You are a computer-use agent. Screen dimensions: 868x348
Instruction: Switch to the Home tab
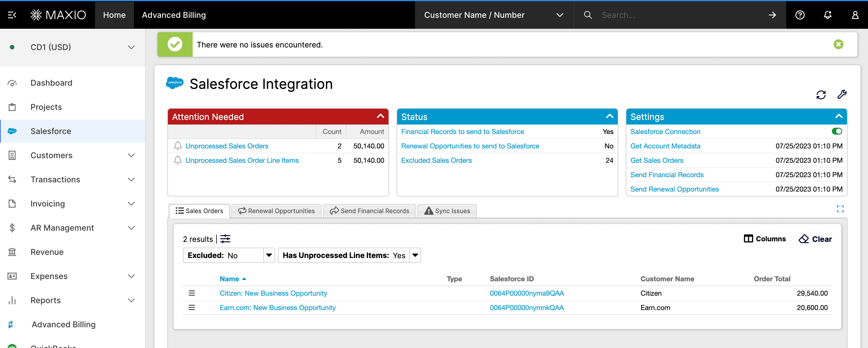click(114, 15)
